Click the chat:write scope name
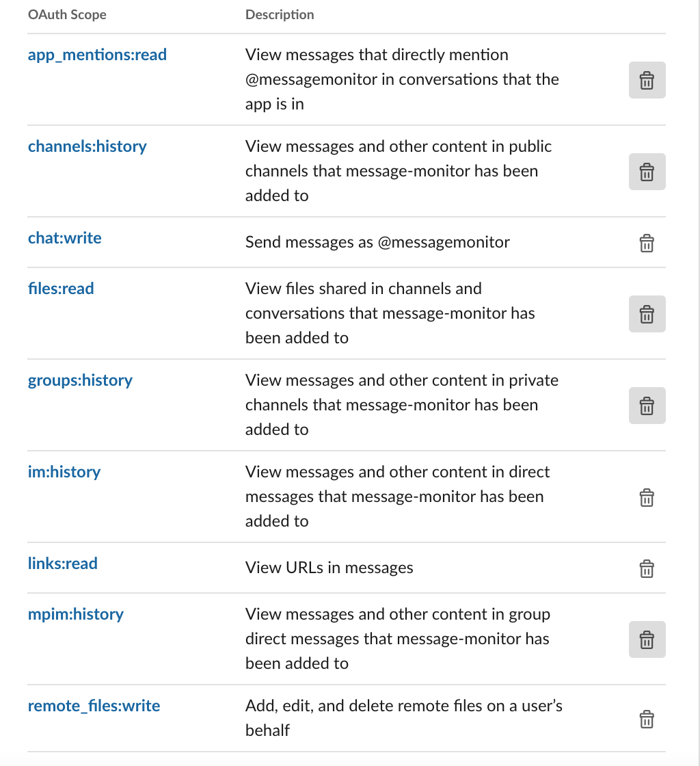 click(64, 239)
